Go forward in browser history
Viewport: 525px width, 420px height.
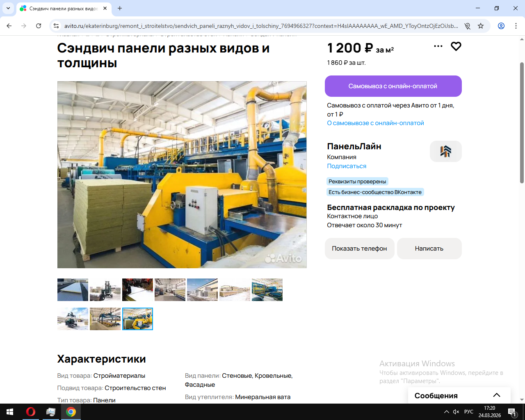pos(24,26)
